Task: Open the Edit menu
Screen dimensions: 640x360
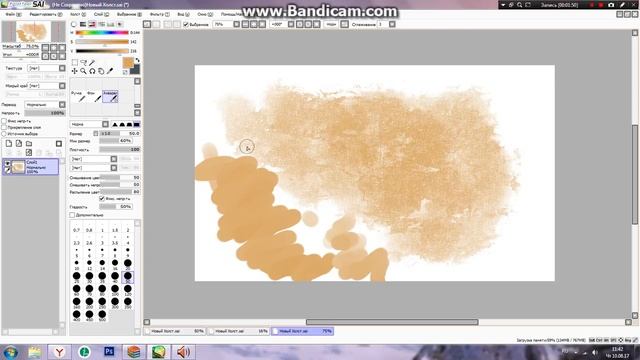Action: point(46,14)
